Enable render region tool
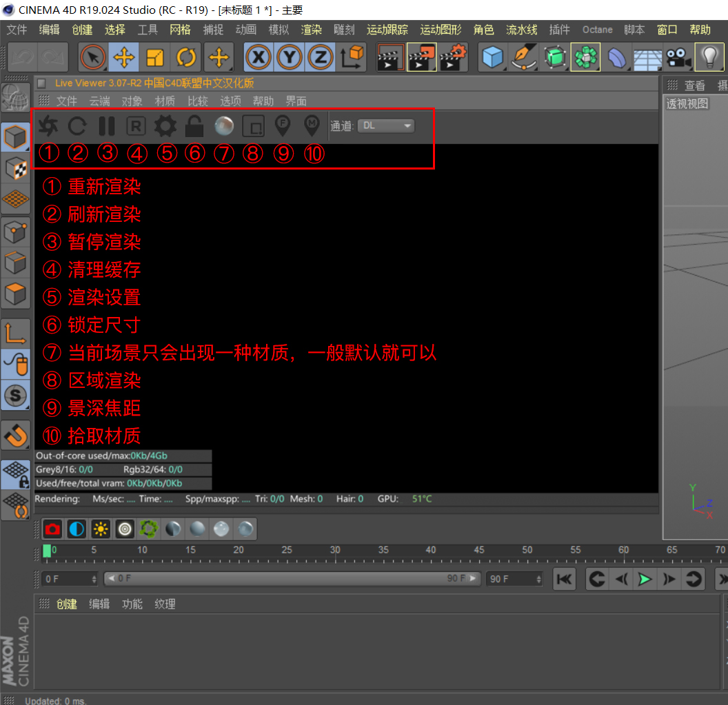The width and height of the screenshot is (728, 705). point(254,126)
